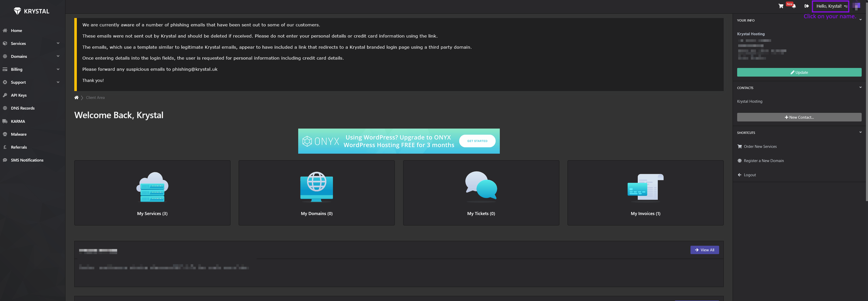Click the View All button
Image resolution: width=868 pixels, height=301 pixels.
[x=705, y=250]
